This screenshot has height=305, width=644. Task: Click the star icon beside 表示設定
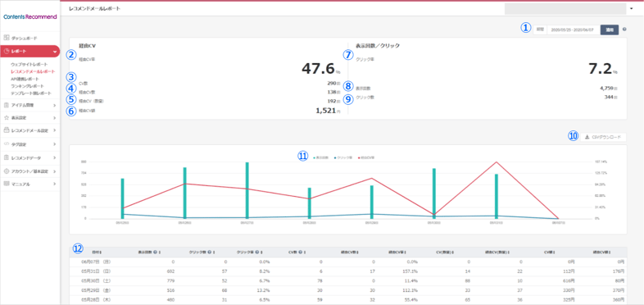pos(7,117)
